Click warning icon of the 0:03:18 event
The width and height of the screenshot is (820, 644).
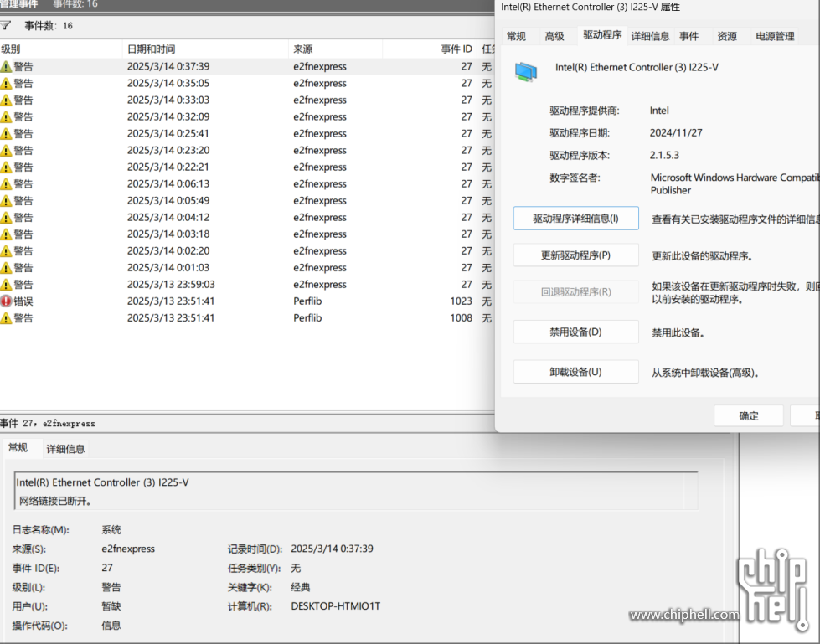[6, 234]
